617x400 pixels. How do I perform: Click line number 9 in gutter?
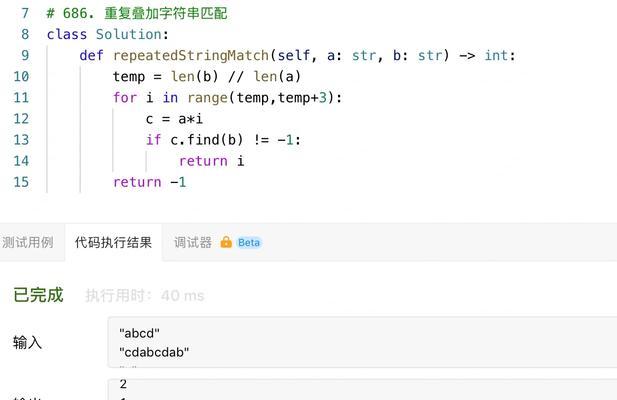(x=25, y=55)
